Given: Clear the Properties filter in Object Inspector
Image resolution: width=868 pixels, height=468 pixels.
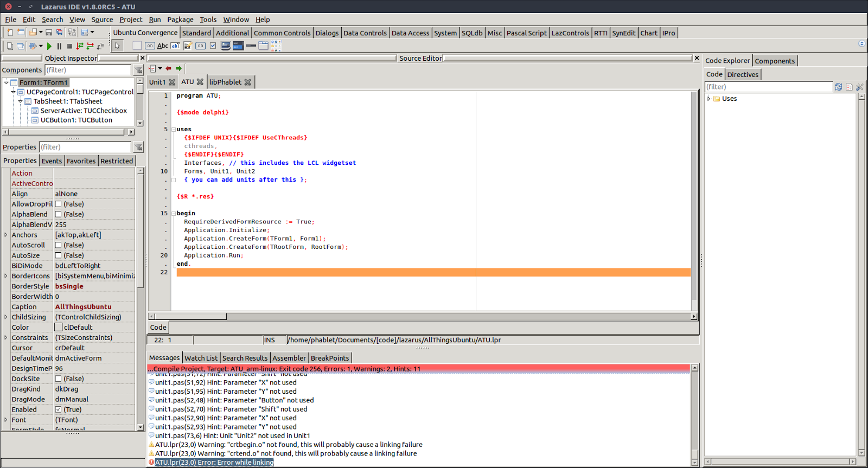Looking at the screenshot, I should (x=138, y=147).
